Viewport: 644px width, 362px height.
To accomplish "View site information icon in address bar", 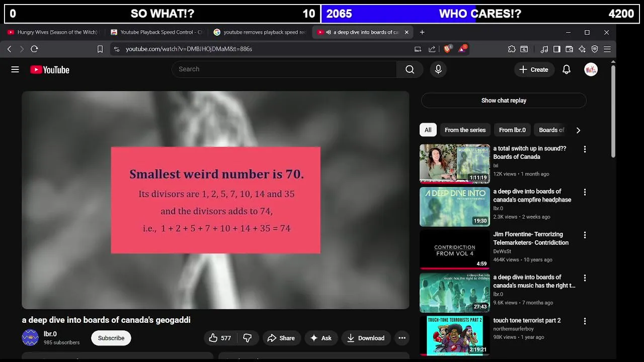I will [x=117, y=49].
